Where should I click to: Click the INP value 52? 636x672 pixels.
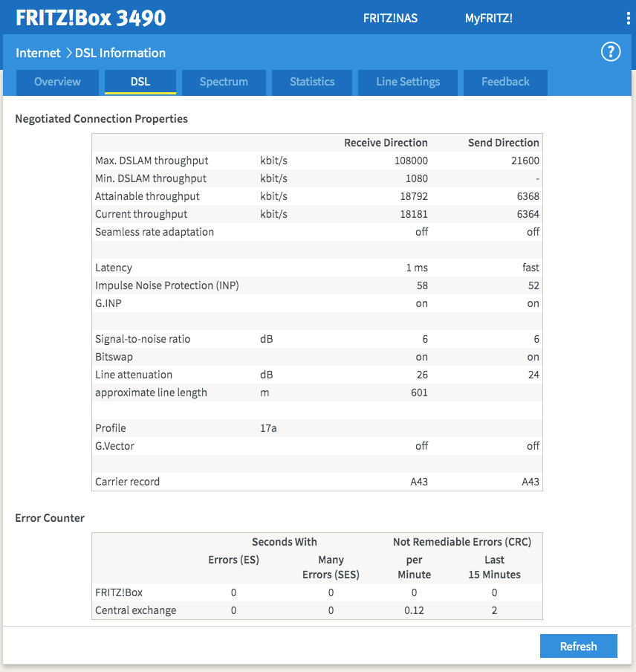(x=533, y=285)
